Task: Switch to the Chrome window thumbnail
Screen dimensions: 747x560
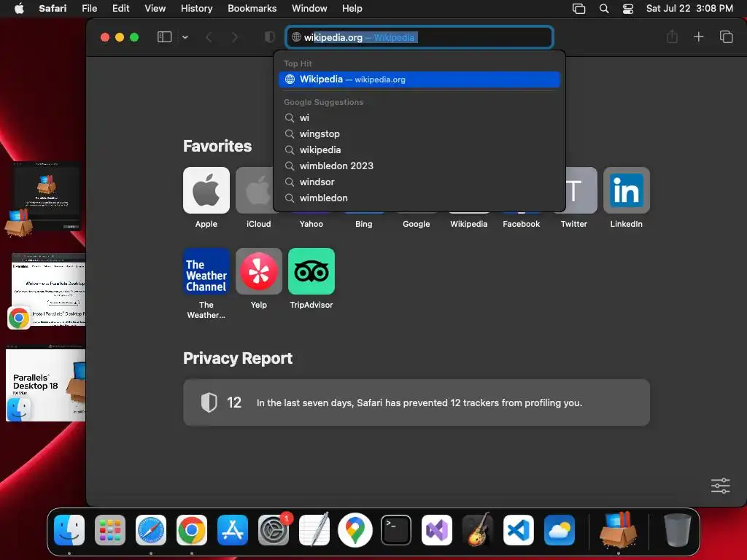Action: (48, 289)
